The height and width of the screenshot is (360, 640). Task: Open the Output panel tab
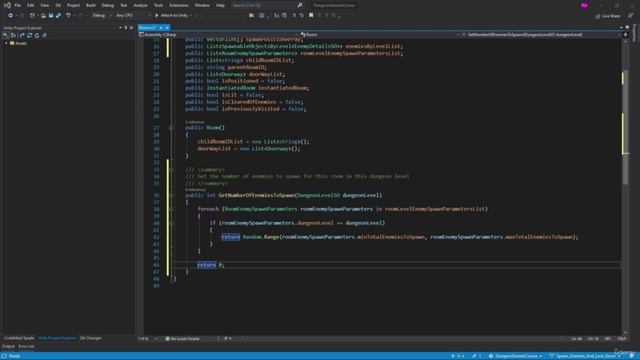tap(8, 347)
